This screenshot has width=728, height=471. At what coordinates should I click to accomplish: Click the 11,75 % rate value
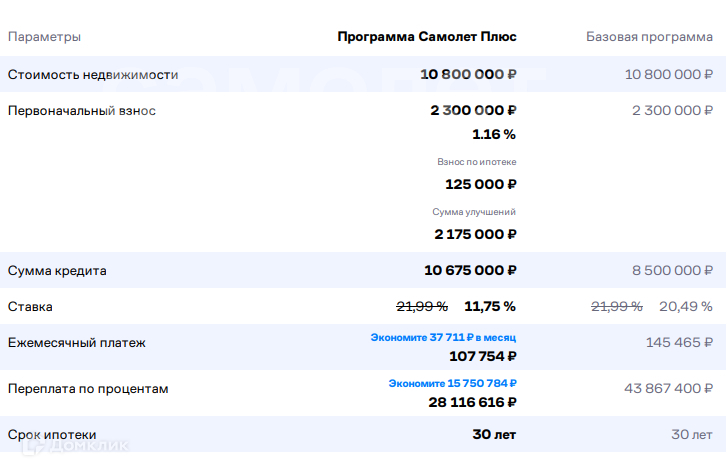point(490,306)
